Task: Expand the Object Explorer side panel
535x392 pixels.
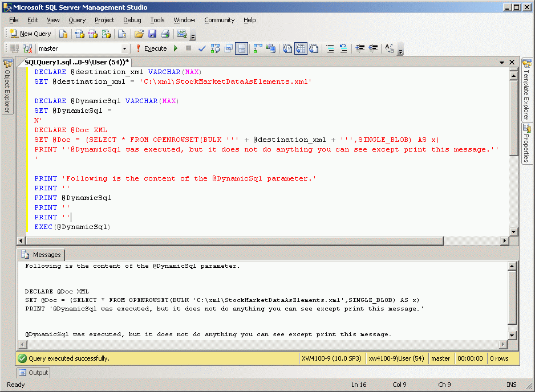Action: click(7, 85)
